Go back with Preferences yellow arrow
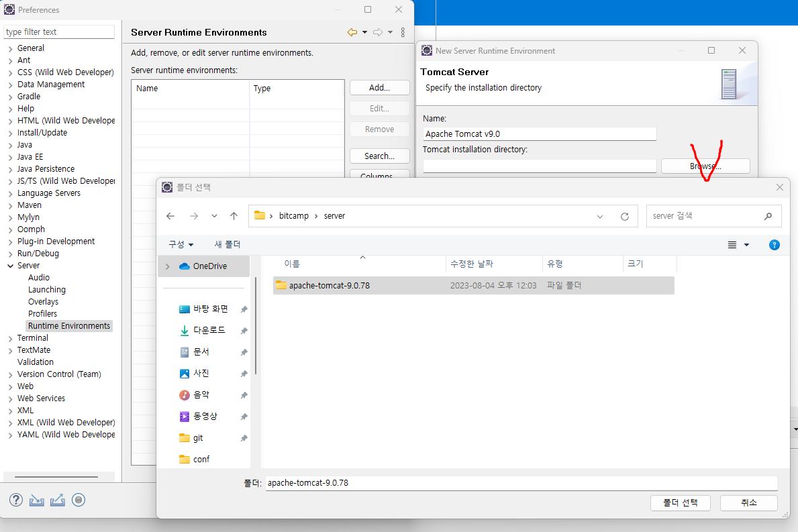 pos(352,32)
